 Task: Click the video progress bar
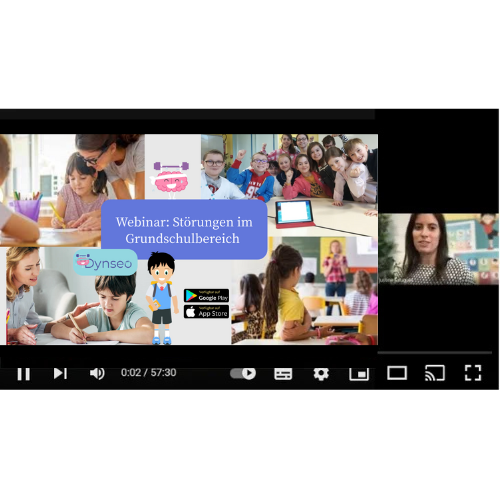coord(246,353)
